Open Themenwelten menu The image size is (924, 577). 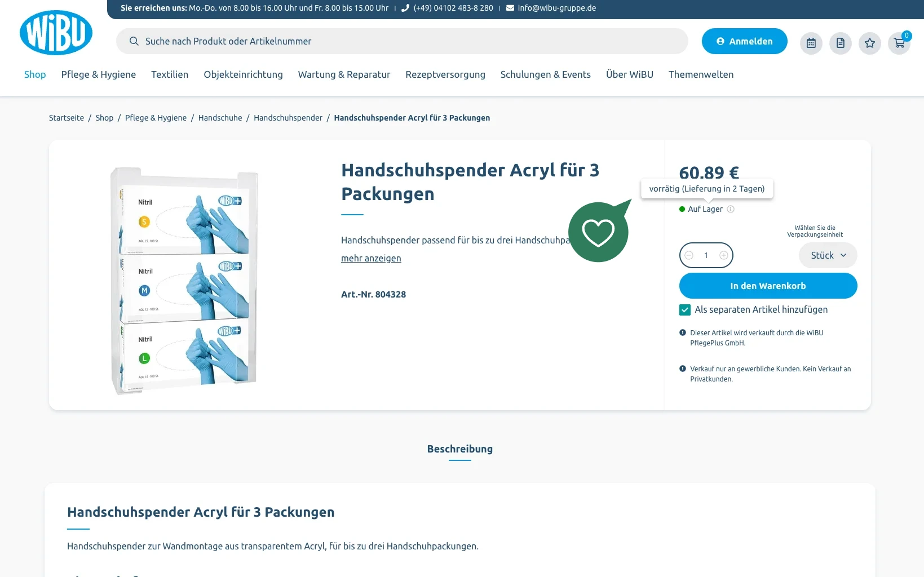701,74
